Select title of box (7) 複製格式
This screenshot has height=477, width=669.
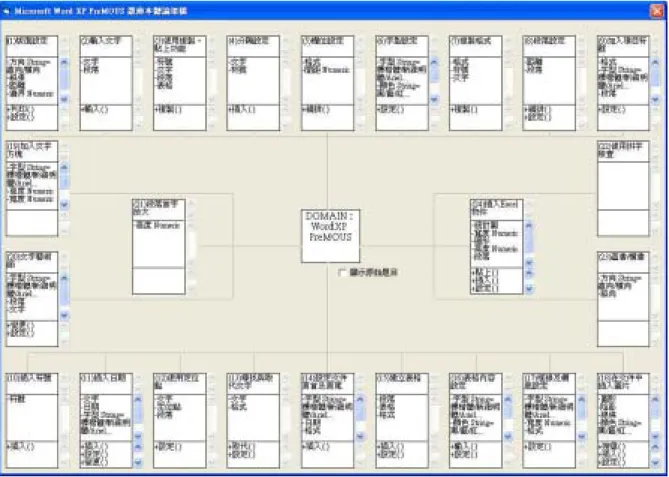click(x=471, y=41)
